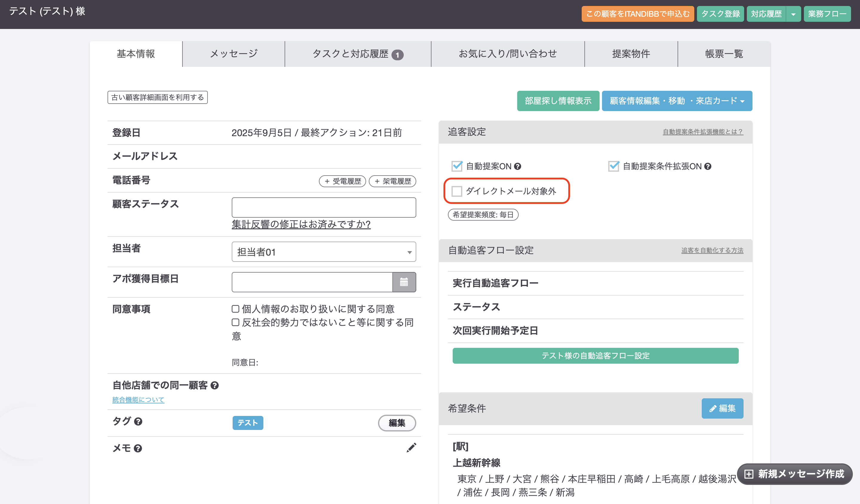Viewport: 860px width, 504px height.
Task: Check 個人情報のお取り扱いに関する同意 box
Action: 235,309
